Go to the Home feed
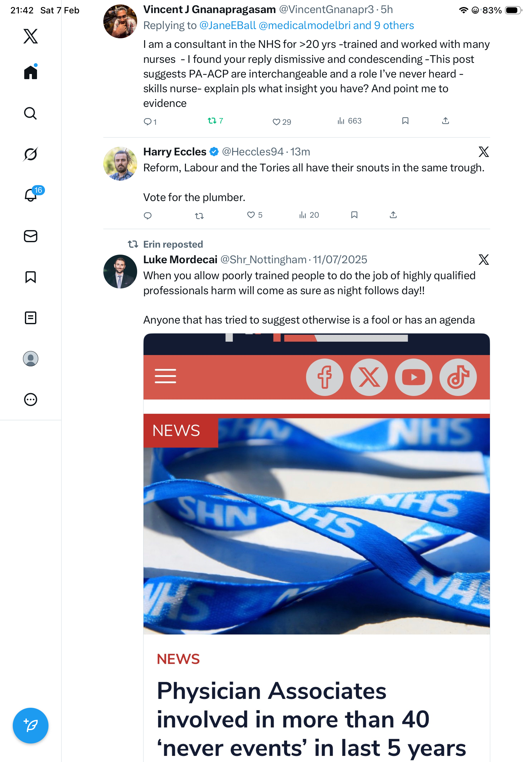 31,72
